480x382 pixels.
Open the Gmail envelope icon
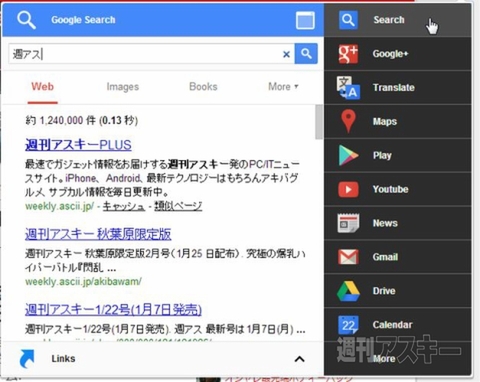(x=348, y=257)
